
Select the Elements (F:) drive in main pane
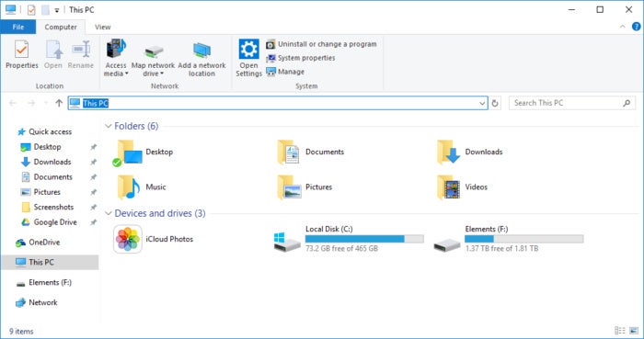509,239
